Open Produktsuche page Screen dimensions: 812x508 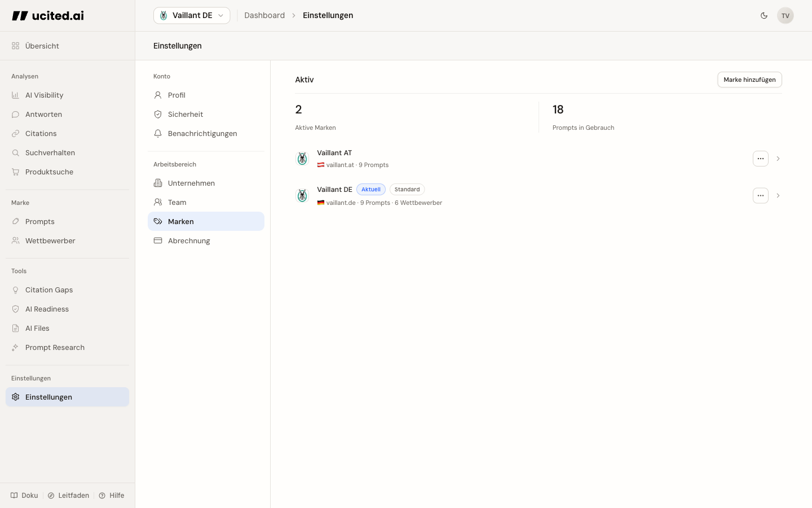pos(67,172)
